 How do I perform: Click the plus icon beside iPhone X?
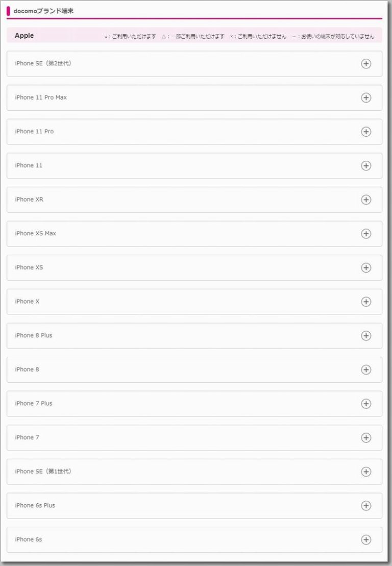366,302
